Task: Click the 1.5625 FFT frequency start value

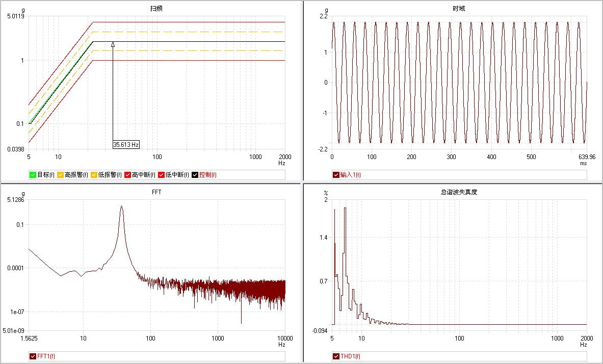Action: click(29, 339)
